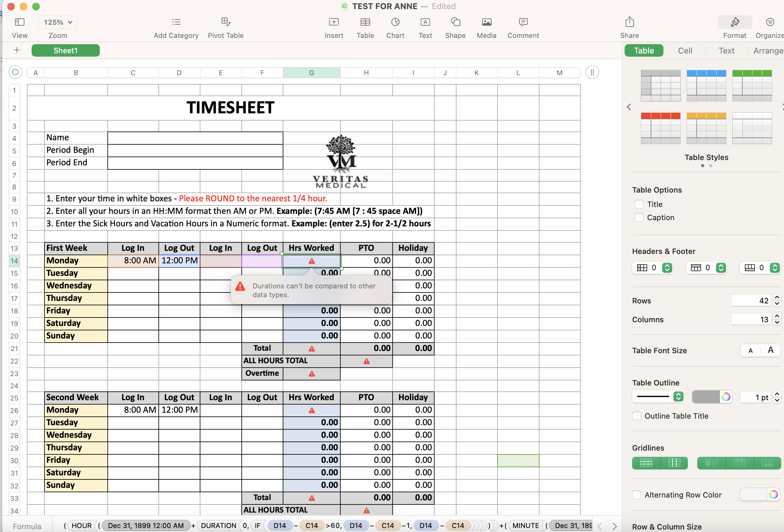Open the header rows count dropdown
Viewport: 784px width, 532px height.
coord(720,267)
